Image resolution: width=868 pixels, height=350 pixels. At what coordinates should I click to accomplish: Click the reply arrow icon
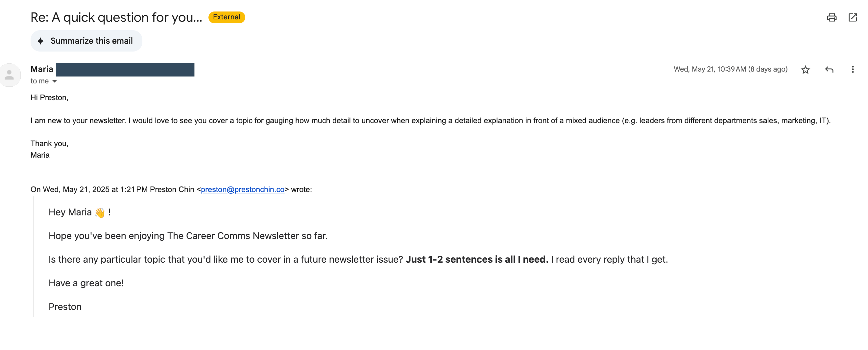coord(829,70)
